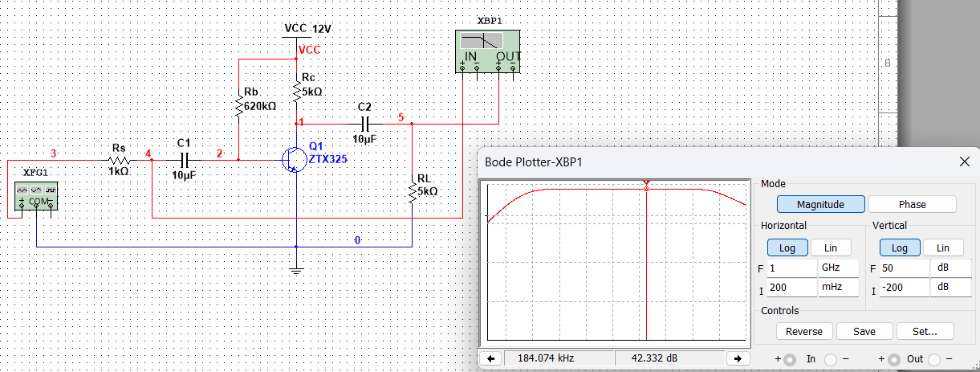Switch Bode plotter mode to Magnitude

tap(820, 204)
